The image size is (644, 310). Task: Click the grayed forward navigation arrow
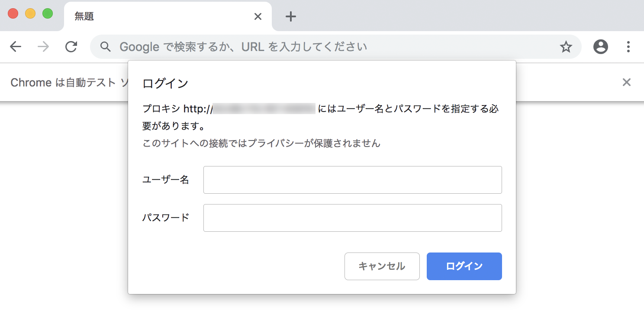pyautogui.click(x=43, y=46)
